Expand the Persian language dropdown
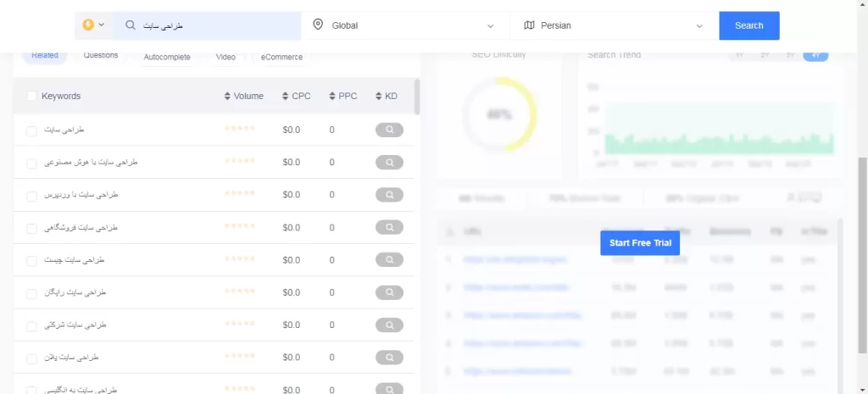The image size is (868, 394). (x=615, y=25)
